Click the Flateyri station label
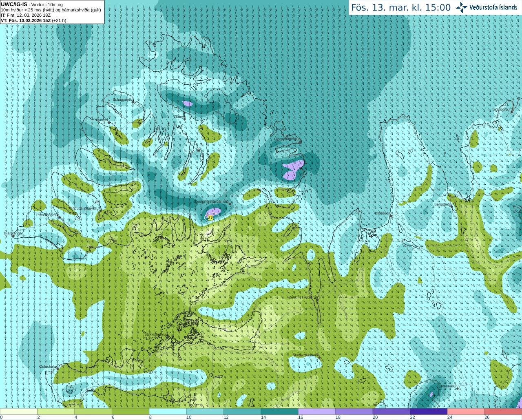522x420 pixels. coord(102,120)
